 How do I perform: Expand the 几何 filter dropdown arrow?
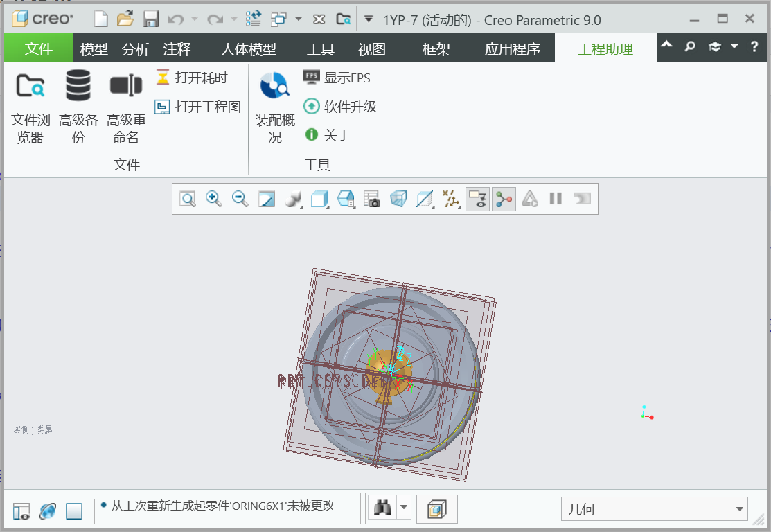coord(740,509)
